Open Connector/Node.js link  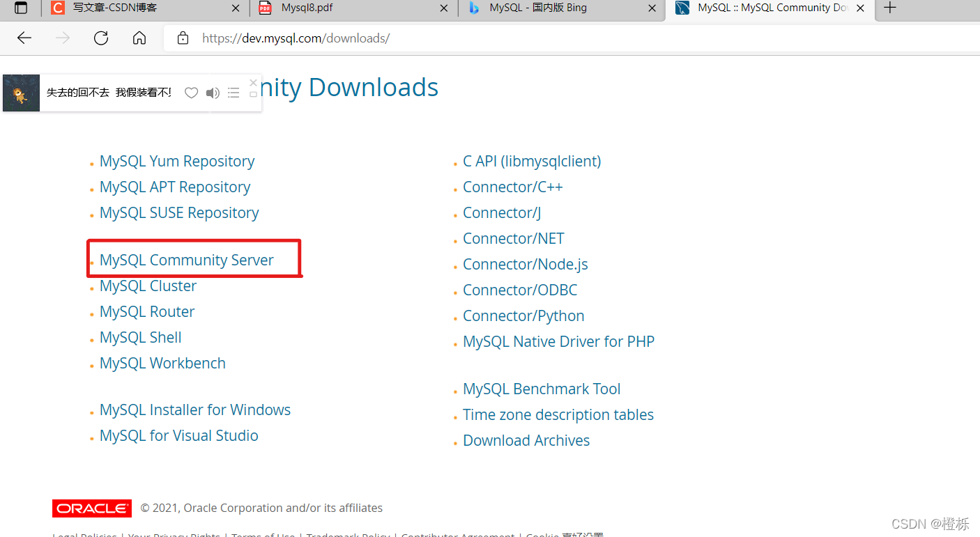click(x=526, y=264)
